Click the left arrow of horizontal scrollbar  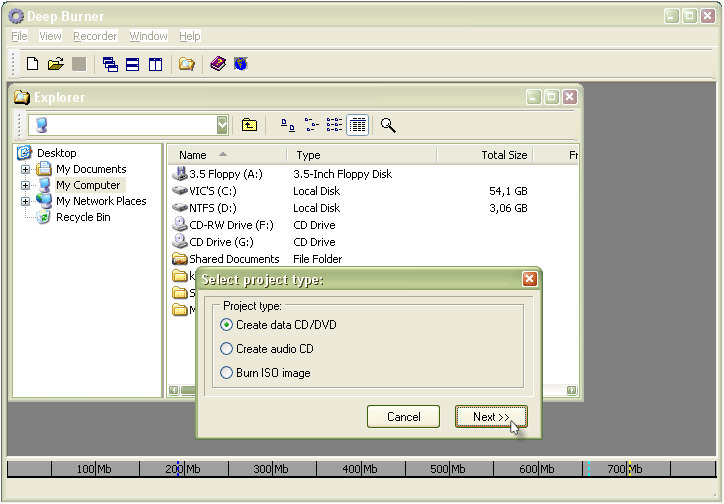point(174,390)
